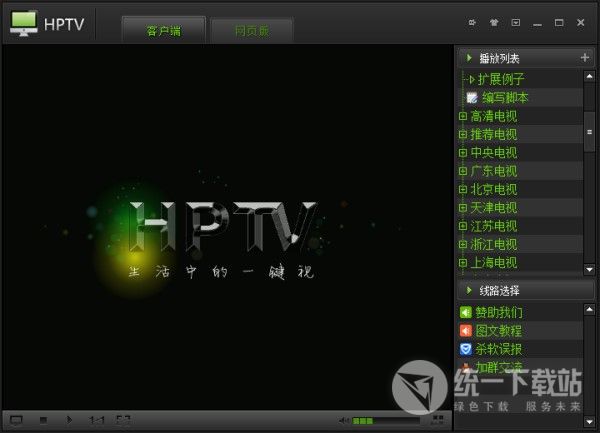Select 编写脚本 in the playlist
This screenshot has width=600, height=433.
pyautogui.click(x=505, y=98)
